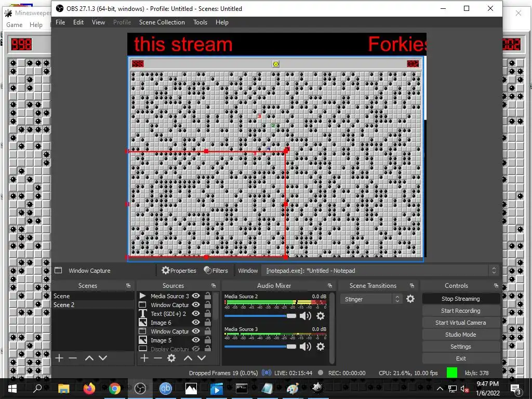Open the File menu in OBS
Screen dimensions: 532x399
60,22
